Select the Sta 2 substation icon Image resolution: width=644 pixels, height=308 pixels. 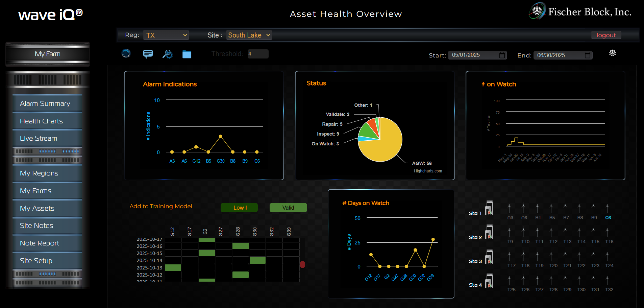pyautogui.click(x=489, y=232)
